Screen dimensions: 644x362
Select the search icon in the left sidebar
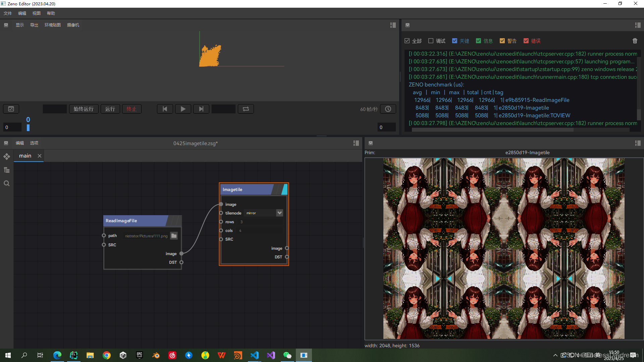(x=6, y=183)
